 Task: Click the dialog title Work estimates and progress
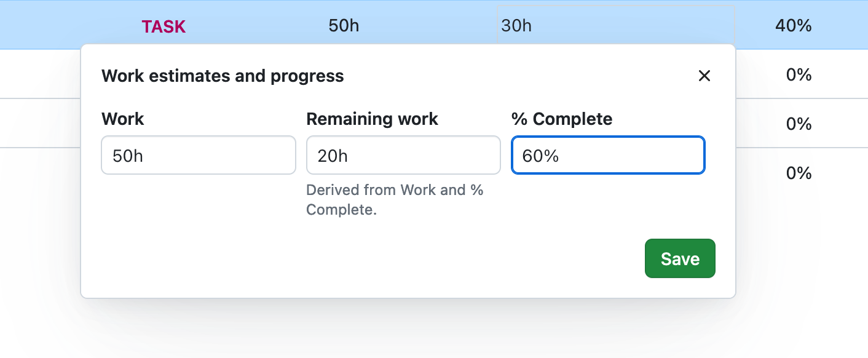click(223, 76)
